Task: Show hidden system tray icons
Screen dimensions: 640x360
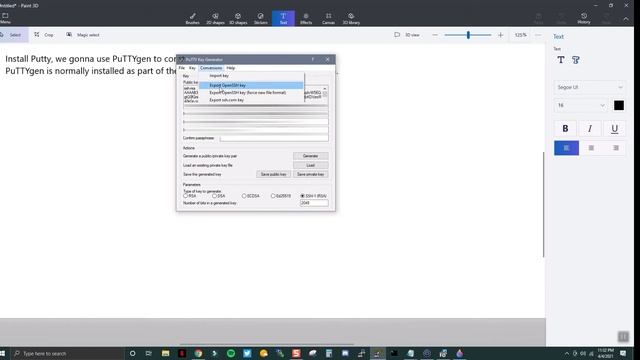Action: 567,353
